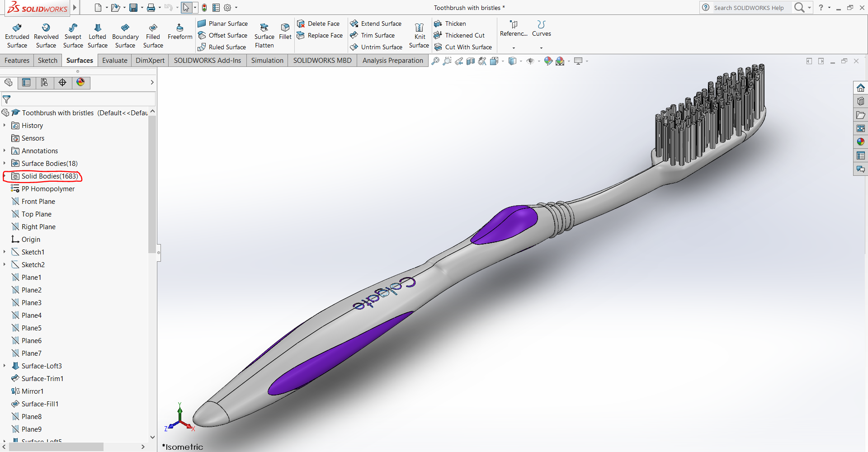Activate the Lofted Surface tool
The image size is (868, 452).
tap(98, 36)
